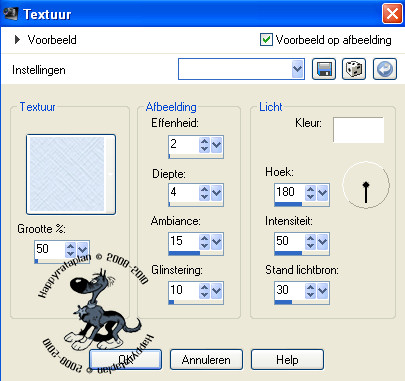Screen dimensions: 405x381
Task: Click the Help button
Action: 287,359
